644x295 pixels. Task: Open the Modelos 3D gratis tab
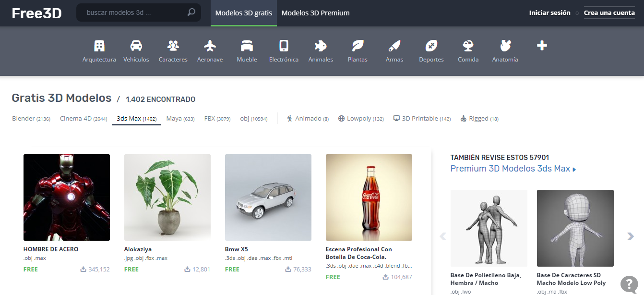tap(244, 13)
